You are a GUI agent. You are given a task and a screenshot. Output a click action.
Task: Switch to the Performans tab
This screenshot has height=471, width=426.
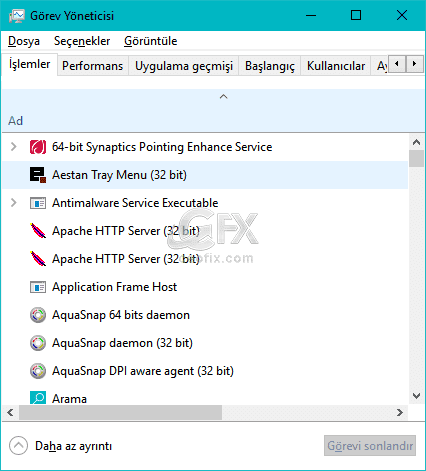(x=92, y=66)
